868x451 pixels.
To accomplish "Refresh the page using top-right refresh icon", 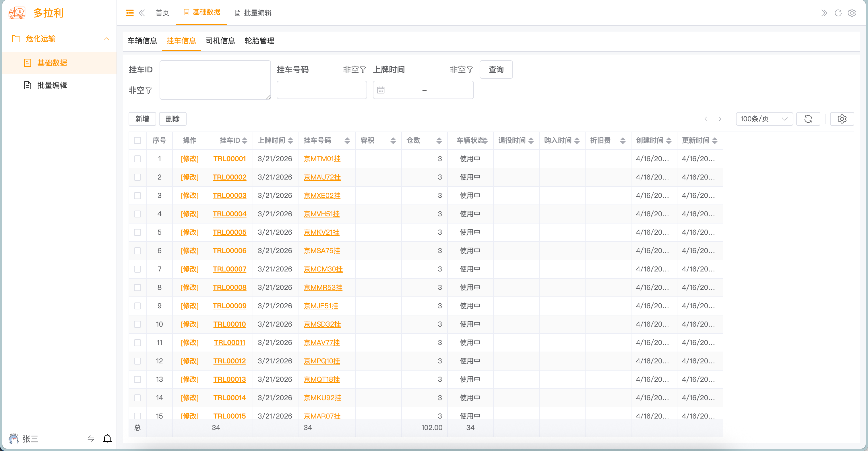I will 838,13.
